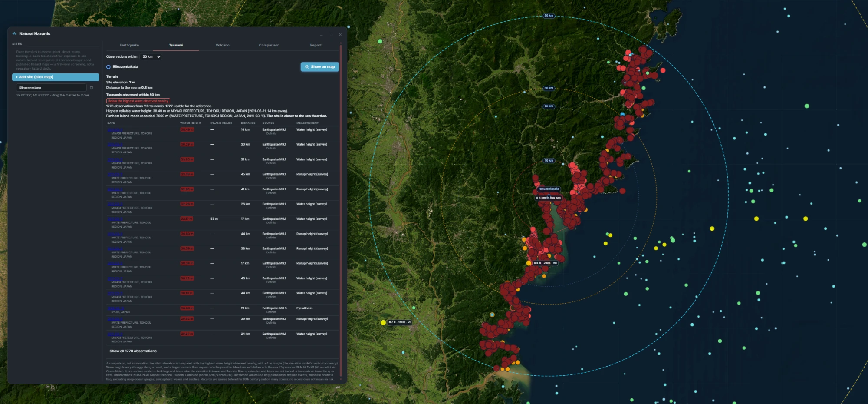The height and width of the screenshot is (404, 868).
Task: Open the date link for the 58 m inland reach row
Action: click(x=115, y=219)
